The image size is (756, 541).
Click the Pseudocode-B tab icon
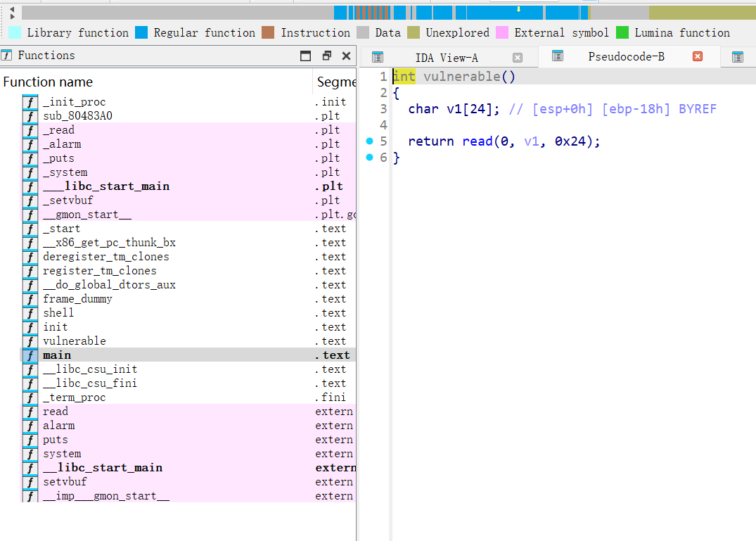click(558, 56)
